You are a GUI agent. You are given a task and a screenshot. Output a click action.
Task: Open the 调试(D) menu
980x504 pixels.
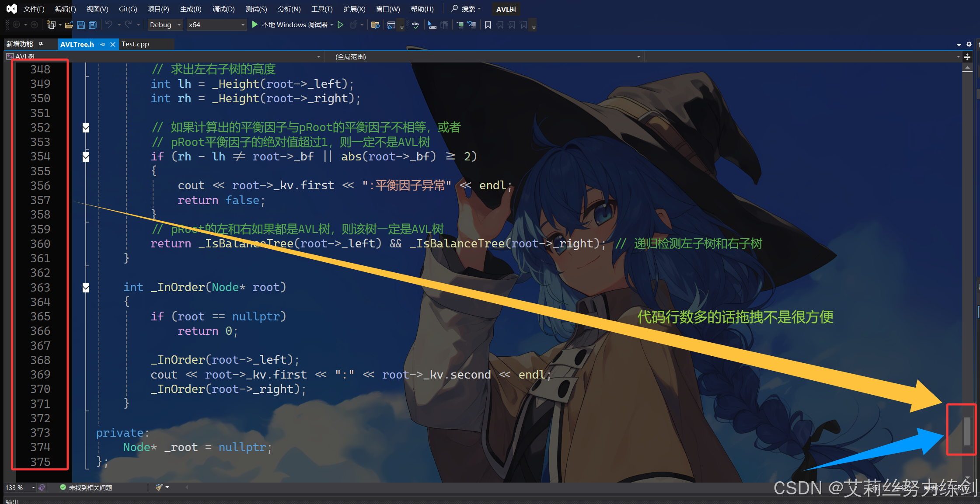point(223,9)
